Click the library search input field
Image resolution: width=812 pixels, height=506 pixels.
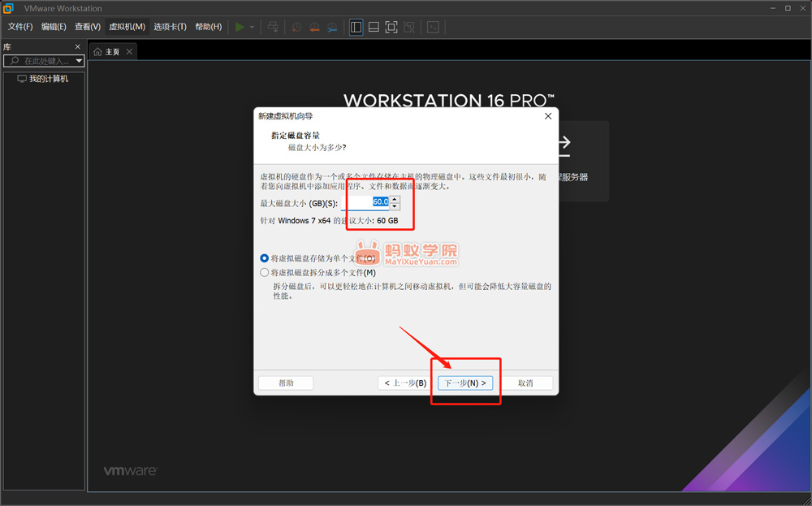pos(45,61)
